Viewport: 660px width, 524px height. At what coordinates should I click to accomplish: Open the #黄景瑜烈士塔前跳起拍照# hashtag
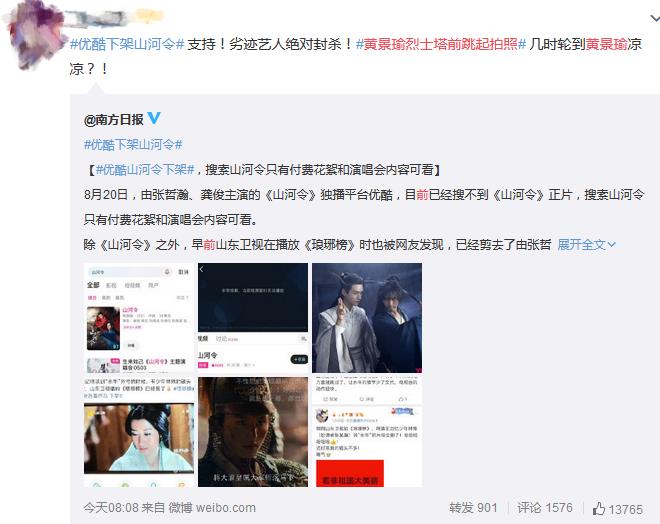coord(441,44)
